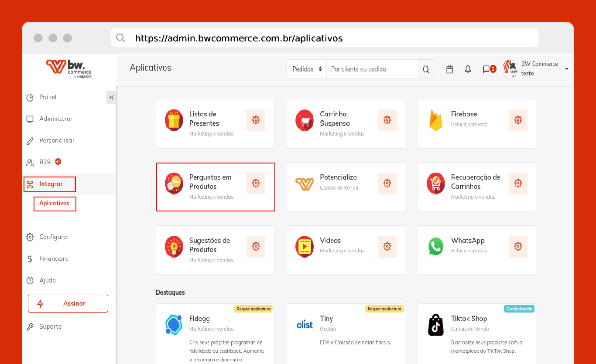Click the Por cliente ou pedido field

coord(372,69)
